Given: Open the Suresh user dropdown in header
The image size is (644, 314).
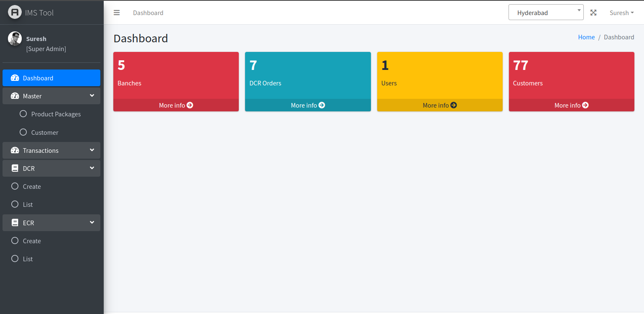Looking at the screenshot, I should 621,13.
